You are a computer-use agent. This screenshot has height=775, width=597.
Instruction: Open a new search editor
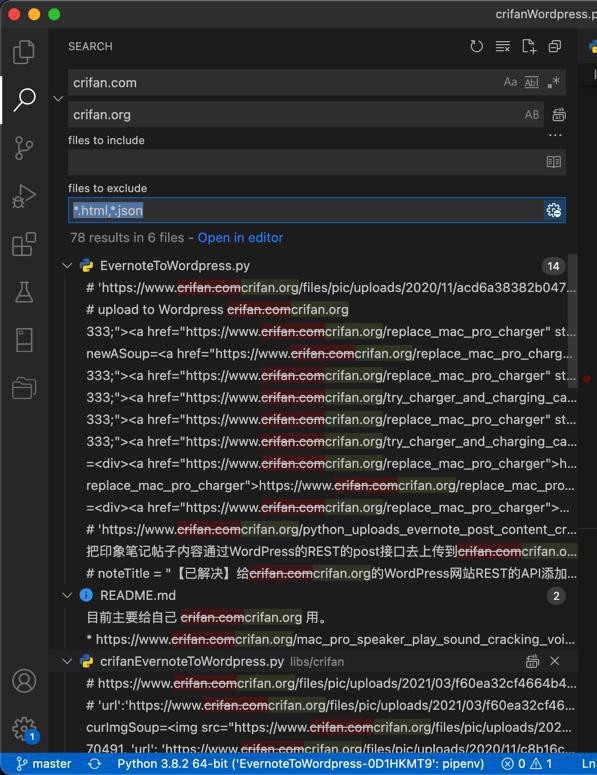coord(529,46)
